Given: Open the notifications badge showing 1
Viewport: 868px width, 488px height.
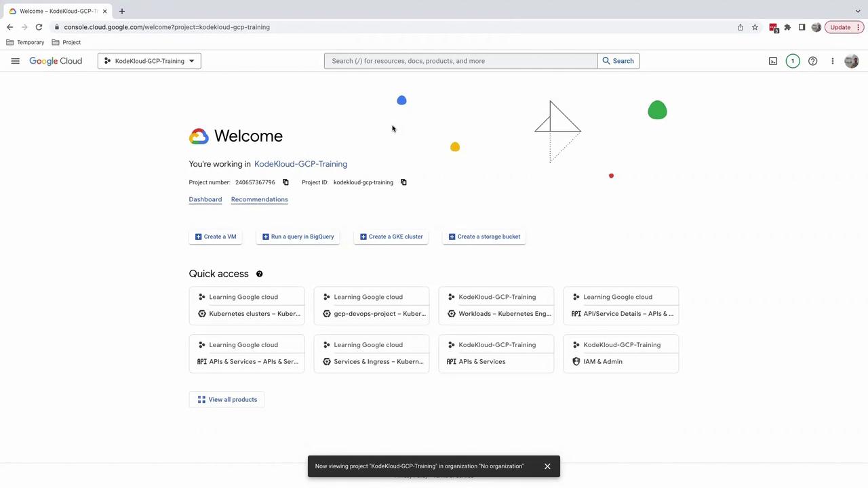Looking at the screenshot, I should pyautogui.click(x=793, y=61).
